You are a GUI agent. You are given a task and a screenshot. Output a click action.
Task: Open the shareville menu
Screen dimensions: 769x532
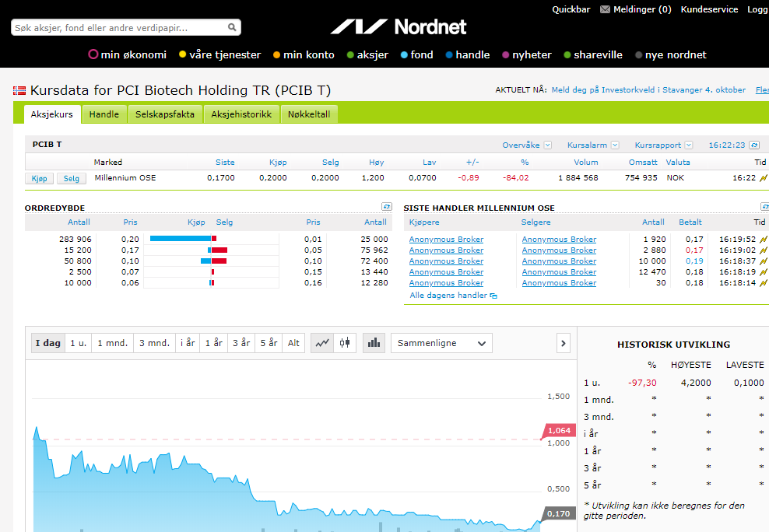593,55
